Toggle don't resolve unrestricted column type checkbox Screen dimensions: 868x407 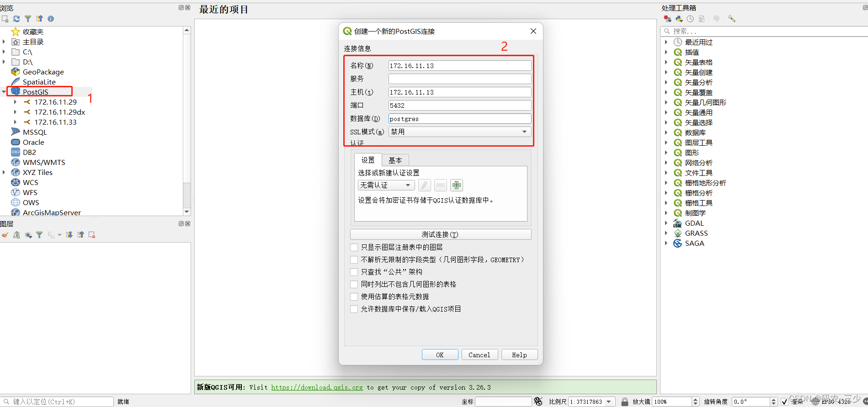[x=354, y=259]
